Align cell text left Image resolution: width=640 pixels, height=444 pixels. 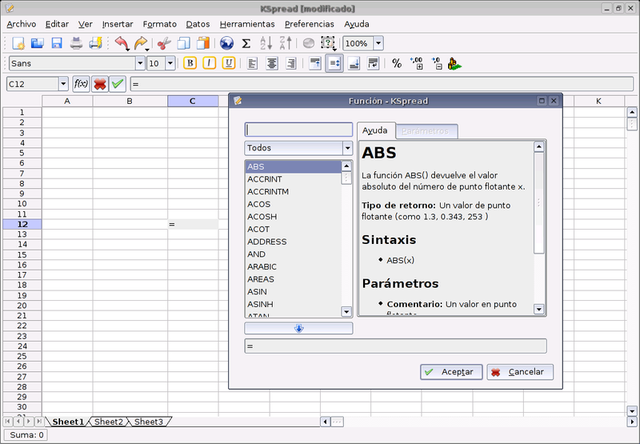252,64
